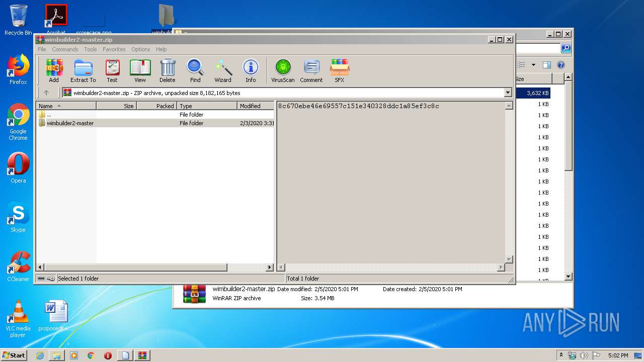This screenshot has height=362, width=644.
Task: Open Google Chrome desktop shortcut
Action: (18, 122)
